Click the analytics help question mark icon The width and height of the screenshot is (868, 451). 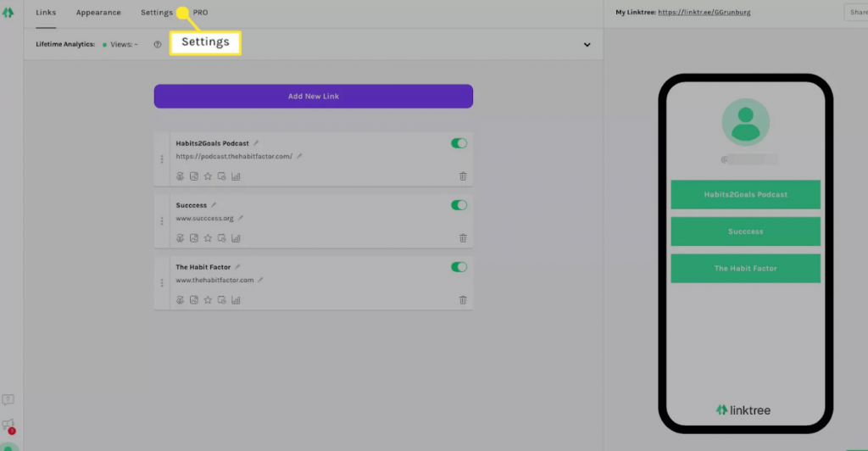[157, 44]
